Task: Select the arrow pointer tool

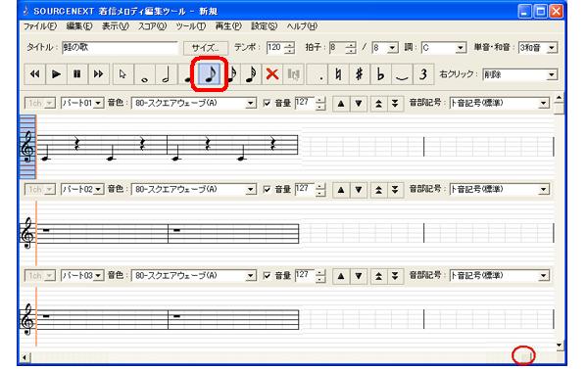Action: click(122, 74)
